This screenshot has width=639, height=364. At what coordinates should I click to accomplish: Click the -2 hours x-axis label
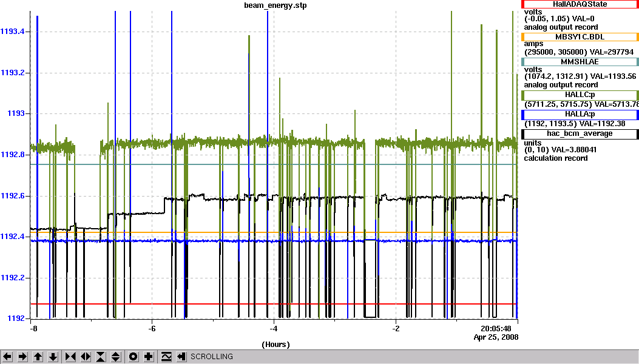[396, 328]
